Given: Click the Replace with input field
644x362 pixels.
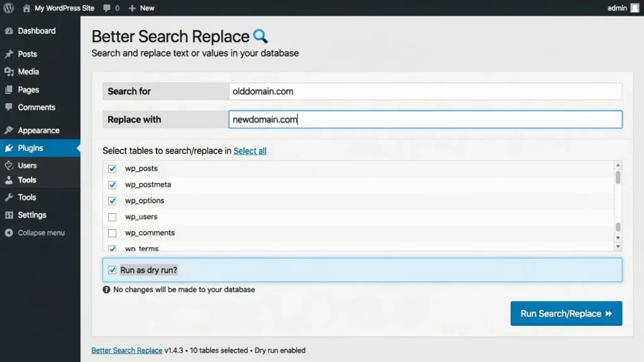Looking at the screenshot, I should click(426, 119).
